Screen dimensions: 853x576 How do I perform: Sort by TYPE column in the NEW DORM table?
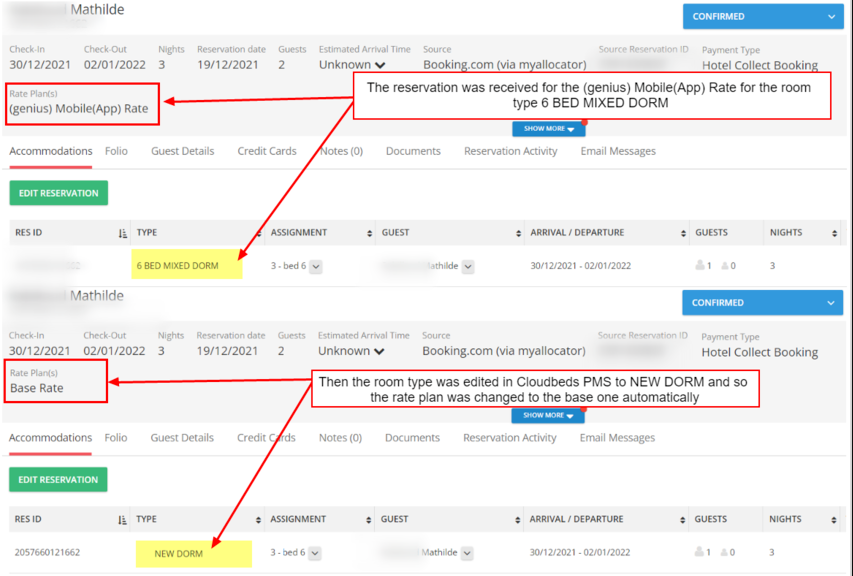[x=258, y=520]
